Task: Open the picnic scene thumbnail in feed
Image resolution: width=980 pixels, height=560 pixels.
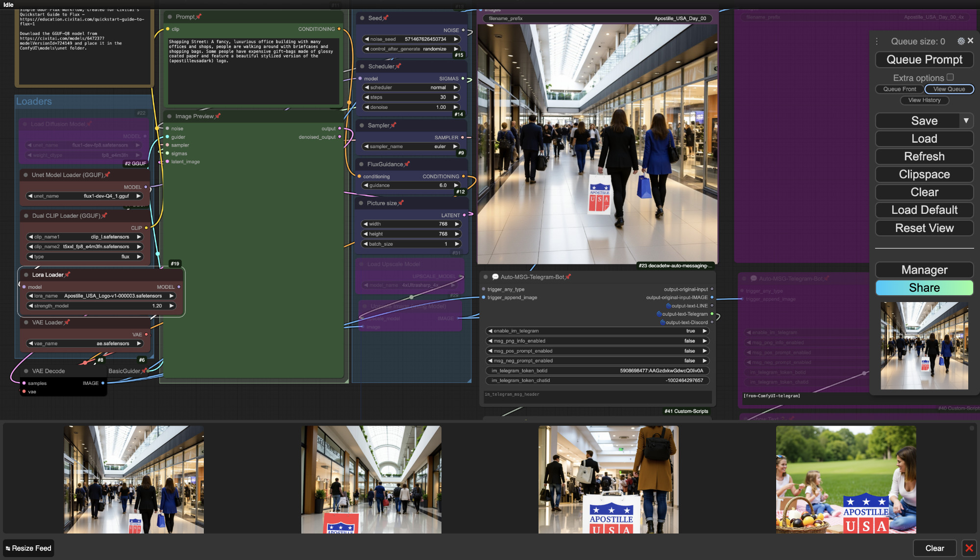Action: click(x=846, y=480)
